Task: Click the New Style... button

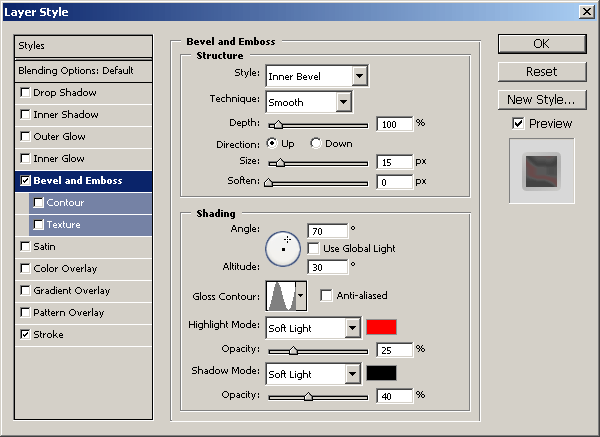Action: click(541, 99)
